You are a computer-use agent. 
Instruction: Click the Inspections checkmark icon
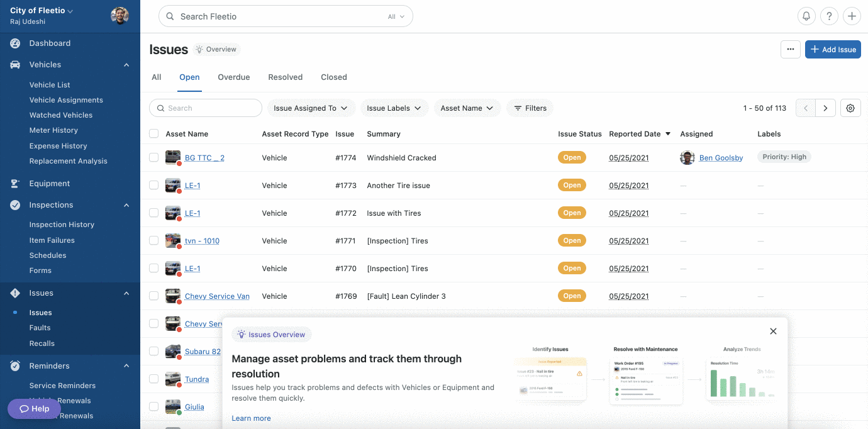pyautogui.click(x=15, y=205)
